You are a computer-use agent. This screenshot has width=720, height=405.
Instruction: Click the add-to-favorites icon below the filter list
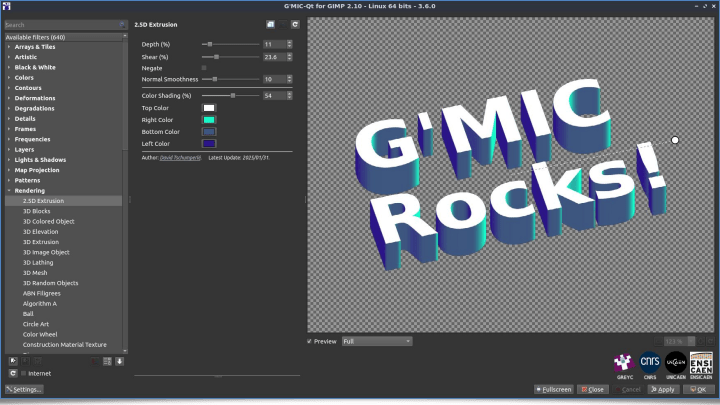(x=13, y=361)
